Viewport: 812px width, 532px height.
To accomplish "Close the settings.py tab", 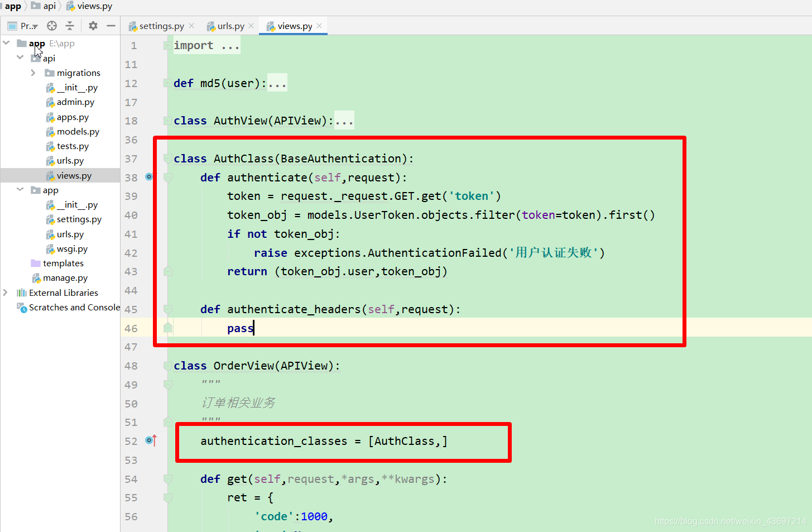I will point(191,26).
